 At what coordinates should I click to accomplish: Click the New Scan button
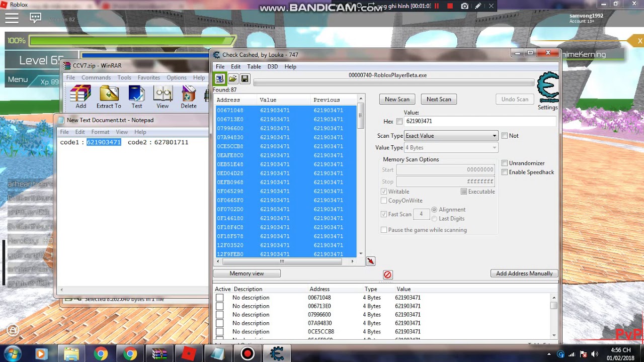pos(397,99)
